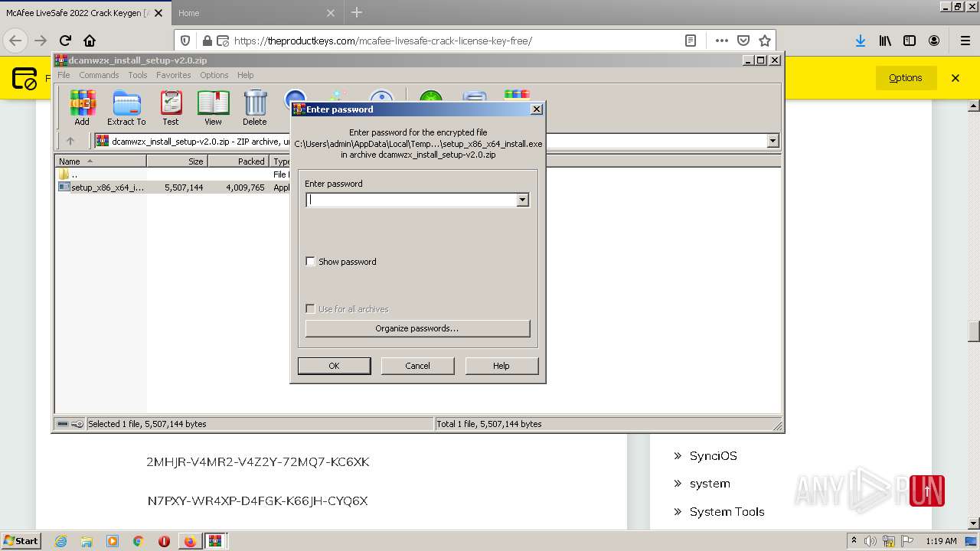This screenshot has height=551, width=980.
Task: Go to Firefox Home page icon
Action: pyautogui.click(x=90, y=41)
